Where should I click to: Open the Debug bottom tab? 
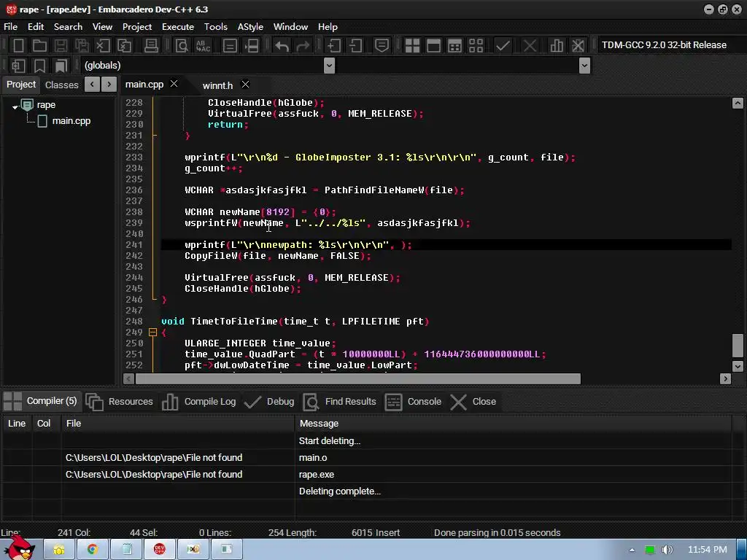click(270, 402)
